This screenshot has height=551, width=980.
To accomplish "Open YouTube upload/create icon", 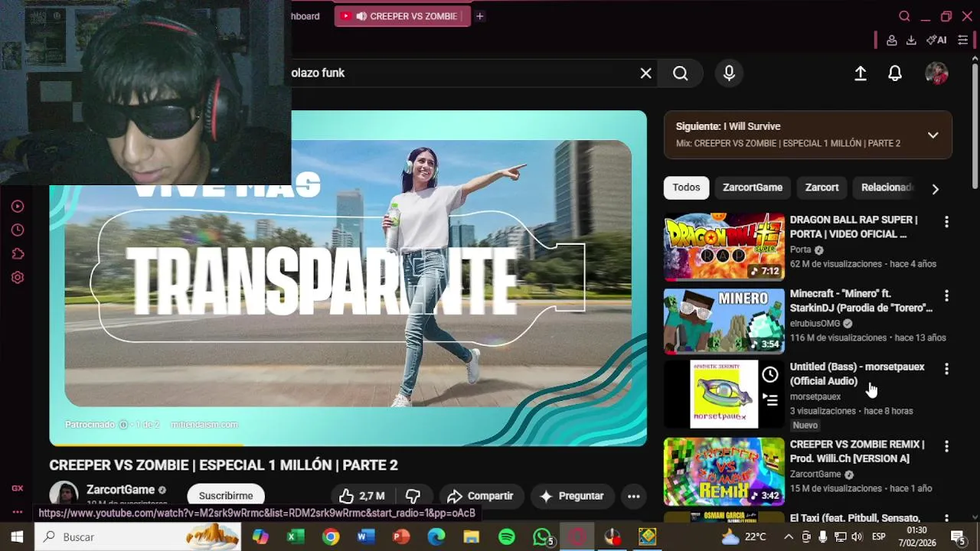I will (861, 73).
